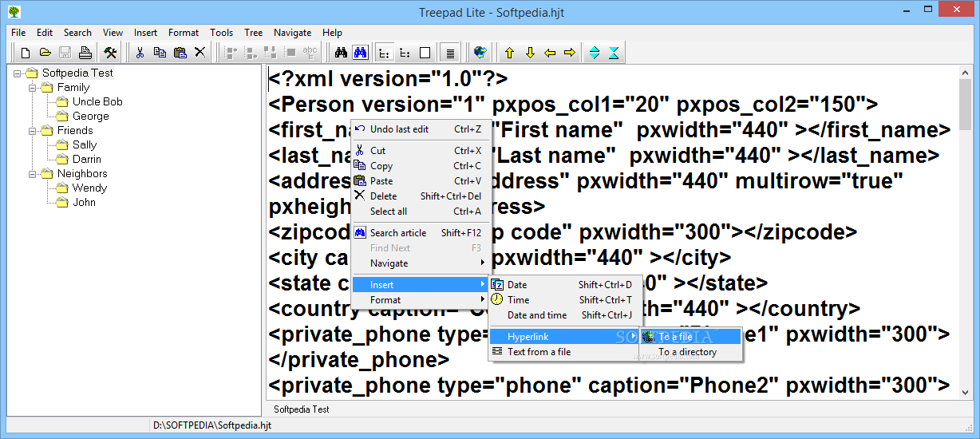Collapse the Friends tree node
The image size is (980, 439).
click(33, 130)
